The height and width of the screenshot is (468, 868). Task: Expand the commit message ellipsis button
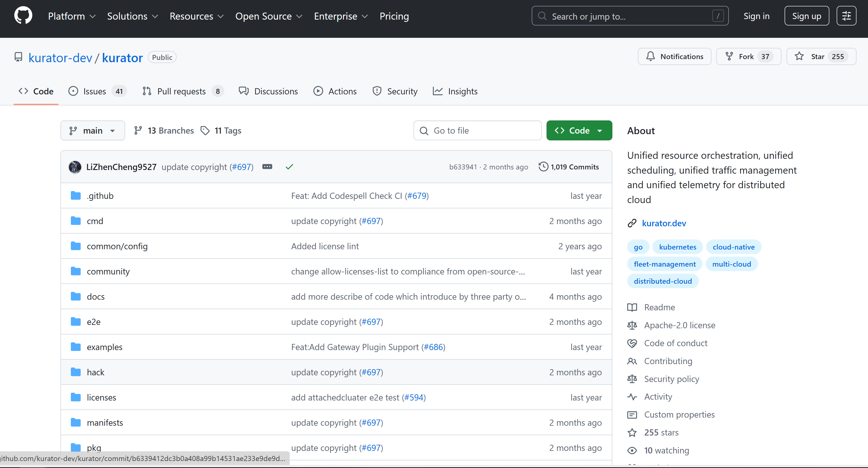click(267, 167)
